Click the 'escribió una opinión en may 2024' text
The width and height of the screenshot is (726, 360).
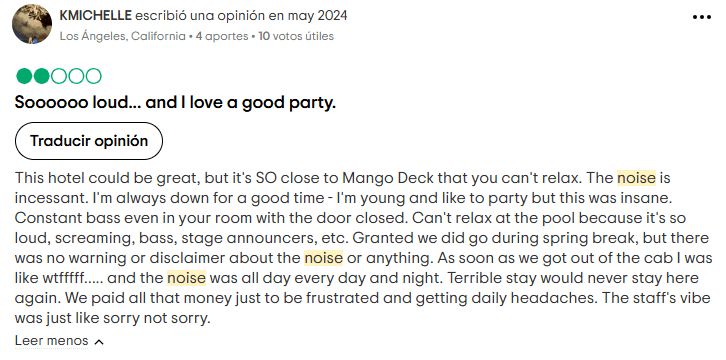241,16
